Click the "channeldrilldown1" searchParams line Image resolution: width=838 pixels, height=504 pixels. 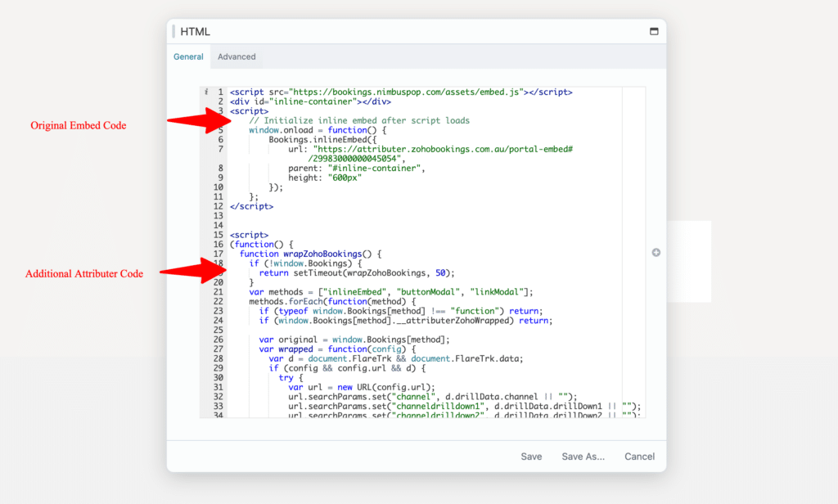pyautogui.click(x=464, y=406)
